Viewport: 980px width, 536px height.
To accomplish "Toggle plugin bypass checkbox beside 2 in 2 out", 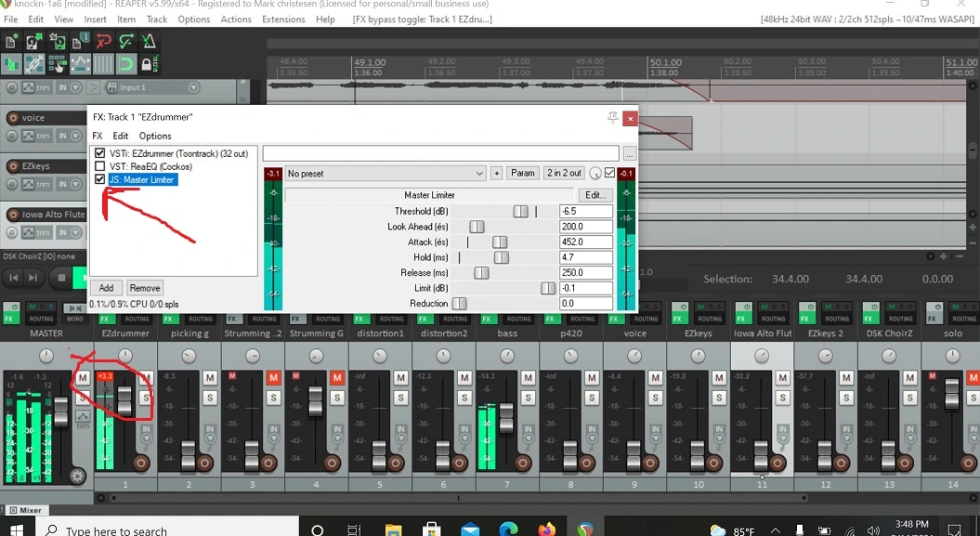I will tap(610, 173).
